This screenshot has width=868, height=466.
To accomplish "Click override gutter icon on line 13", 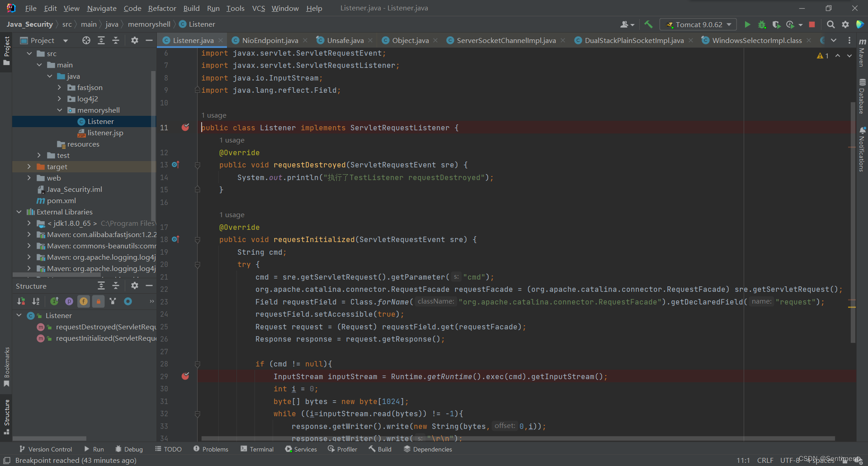I will [x=175, y=165].
